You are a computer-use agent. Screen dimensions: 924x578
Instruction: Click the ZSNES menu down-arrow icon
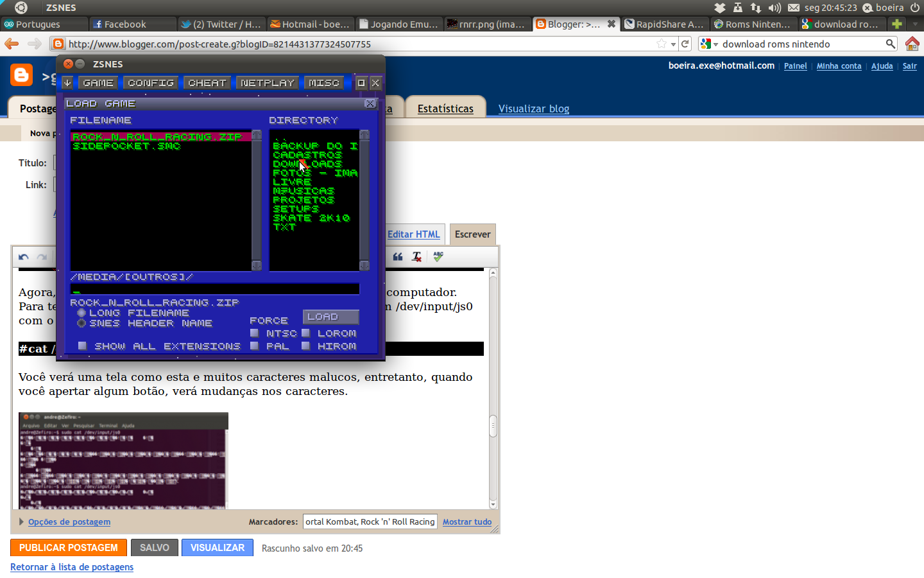pyautogui.click(x=67, y=83)
